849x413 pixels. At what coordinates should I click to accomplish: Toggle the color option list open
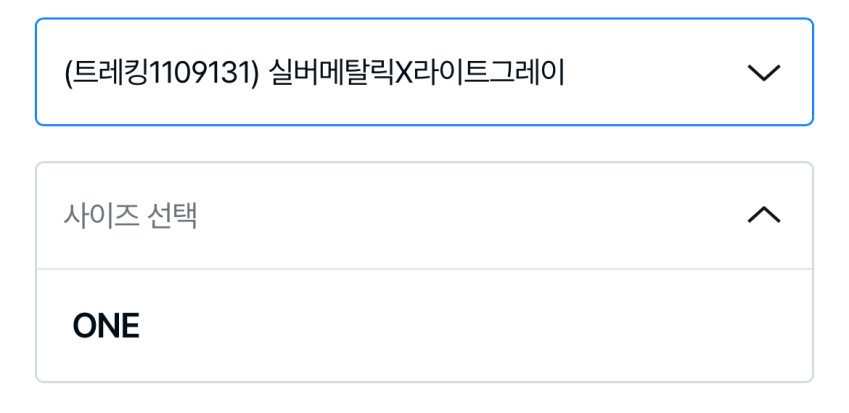[x=763, y=73]
